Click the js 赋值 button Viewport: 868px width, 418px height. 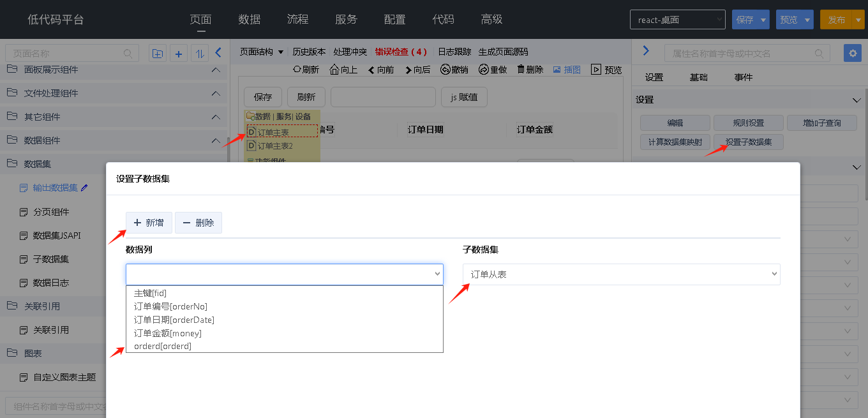click(464, 97)
